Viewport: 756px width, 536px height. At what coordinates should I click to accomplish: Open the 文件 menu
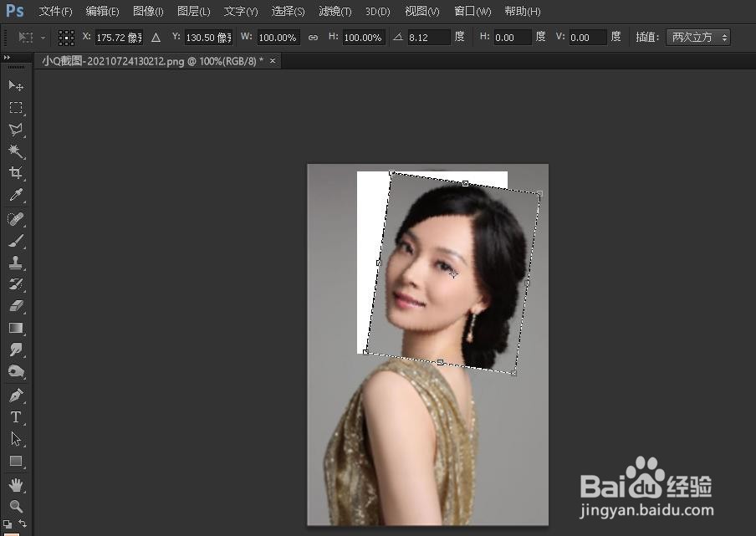click(x=54, y=11)
